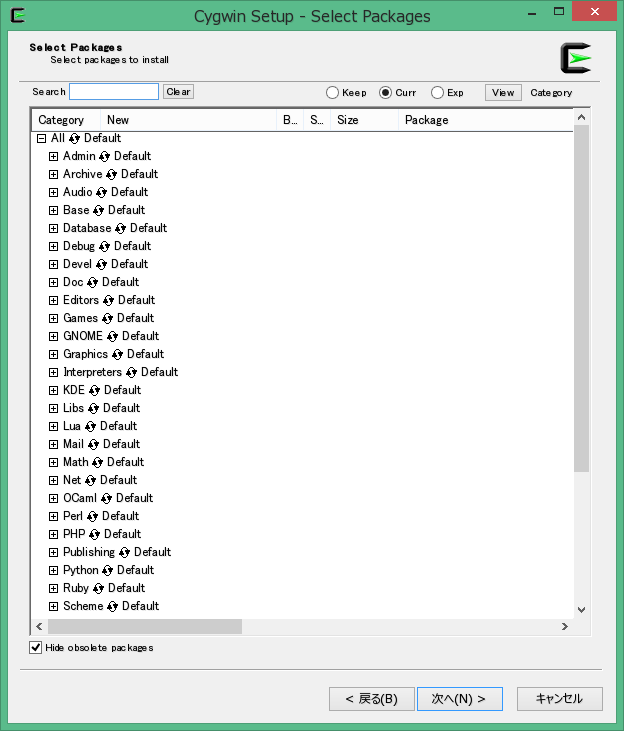Expand the Publishing category
Viewport: 624px width, 731px height.
point(54,552)
